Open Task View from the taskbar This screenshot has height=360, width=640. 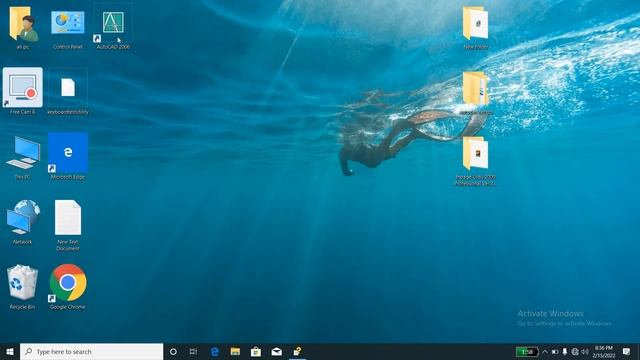193,351
